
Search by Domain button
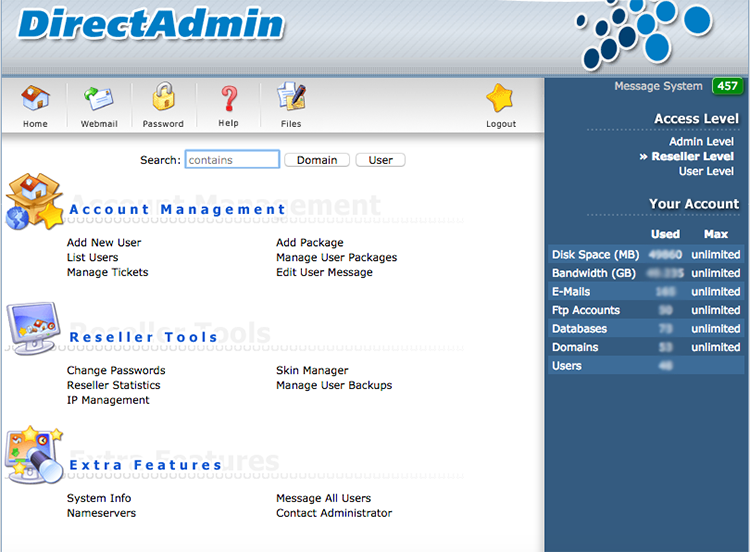[317, 160]
